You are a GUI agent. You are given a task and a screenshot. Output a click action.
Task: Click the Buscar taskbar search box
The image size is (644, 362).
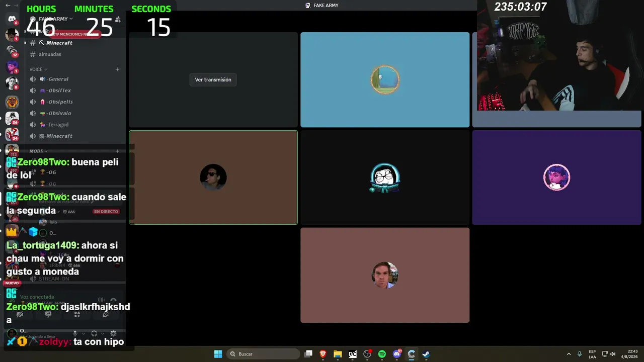[264, 354]
